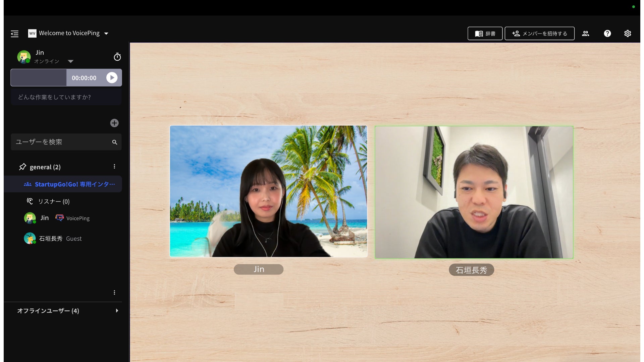Click invite members (メンバーを招待する) button
This screenshot has height=362, width=644.
(x=539, y=34)
